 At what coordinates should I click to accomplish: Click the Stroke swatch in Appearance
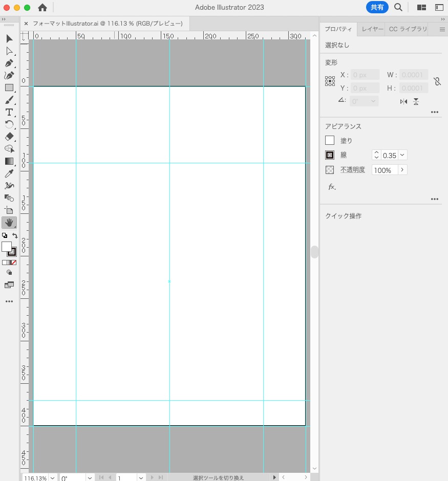[330, 155]
